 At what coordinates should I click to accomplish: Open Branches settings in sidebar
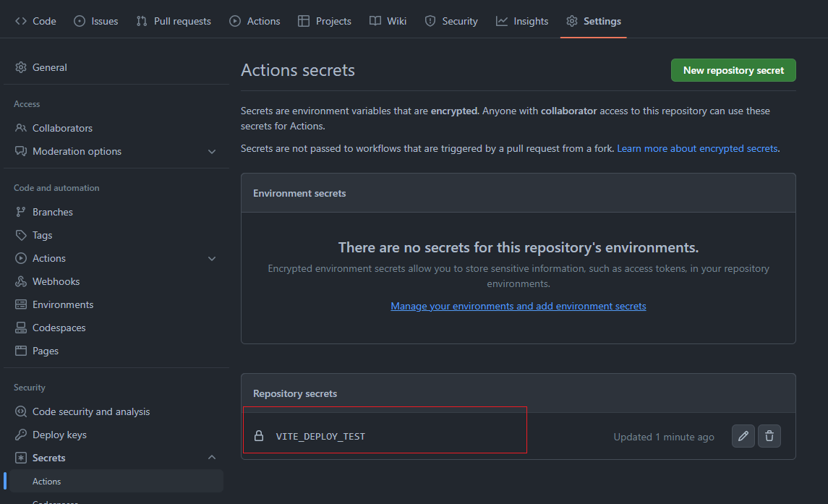[x=52, y=212]
